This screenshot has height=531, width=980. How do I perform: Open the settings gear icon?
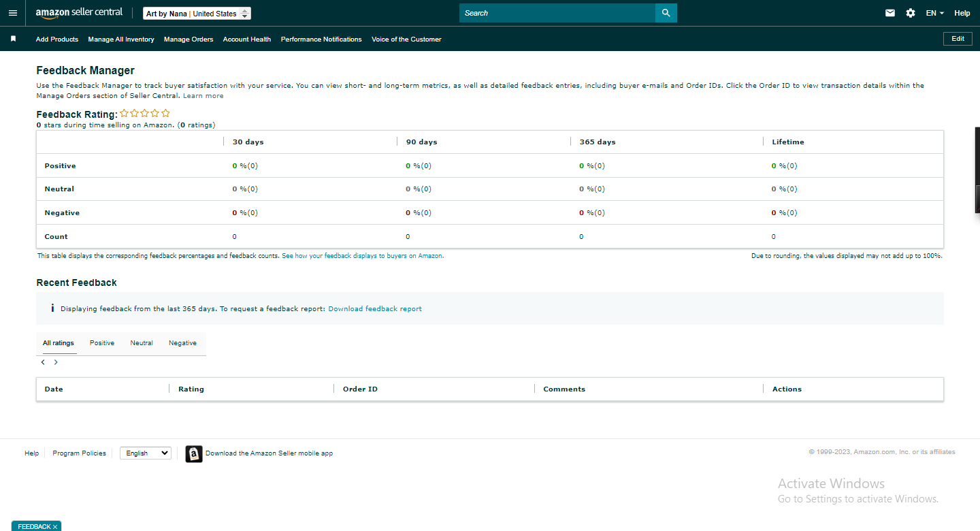911,13
